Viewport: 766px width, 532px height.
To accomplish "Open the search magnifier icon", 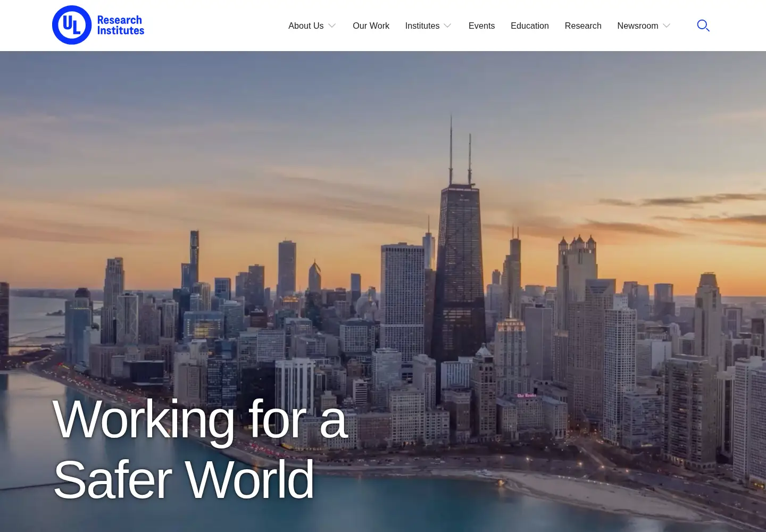I will pyautogui.click(x=703, y=26).
